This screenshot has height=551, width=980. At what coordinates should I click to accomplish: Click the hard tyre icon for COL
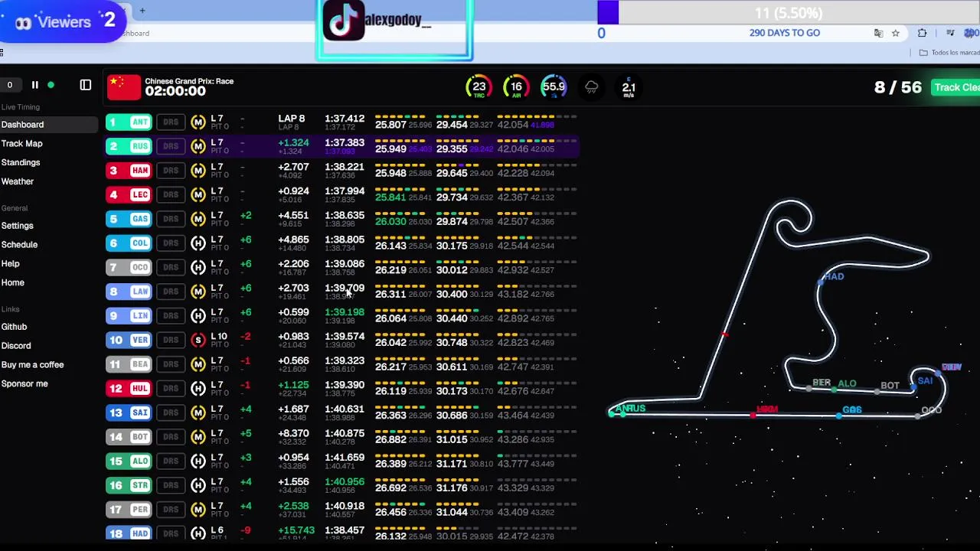pyautogui.click(x=198, y=243)
